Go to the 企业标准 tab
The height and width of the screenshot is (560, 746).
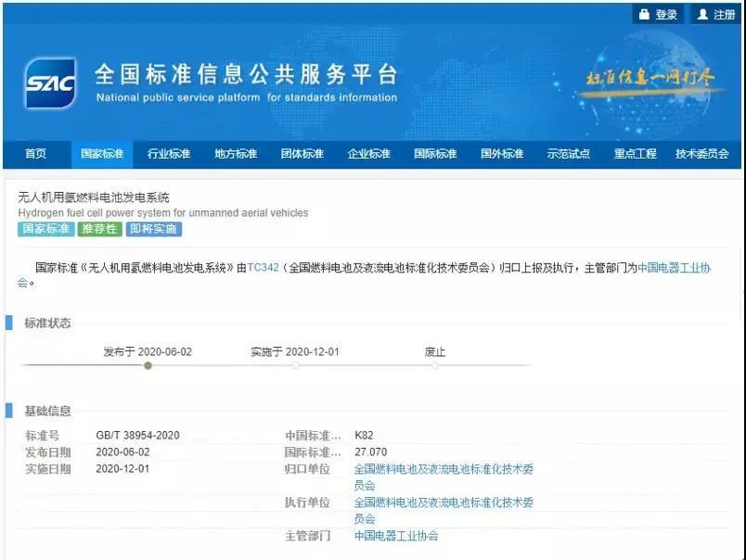pos(368,154)
